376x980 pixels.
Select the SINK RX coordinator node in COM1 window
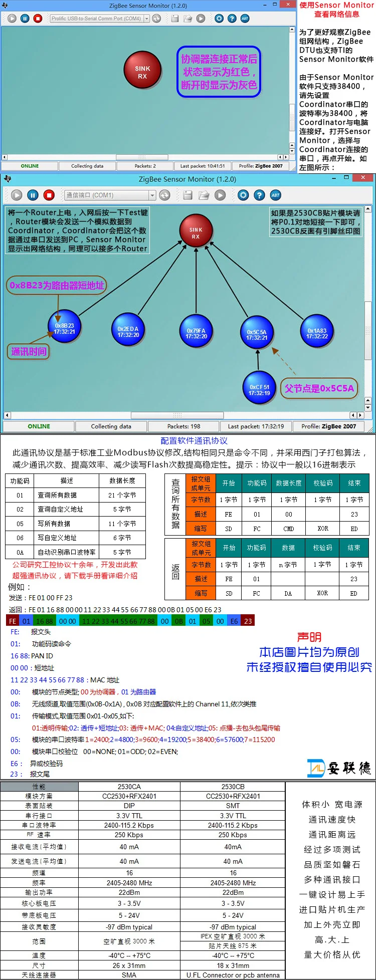click(196, 230)
